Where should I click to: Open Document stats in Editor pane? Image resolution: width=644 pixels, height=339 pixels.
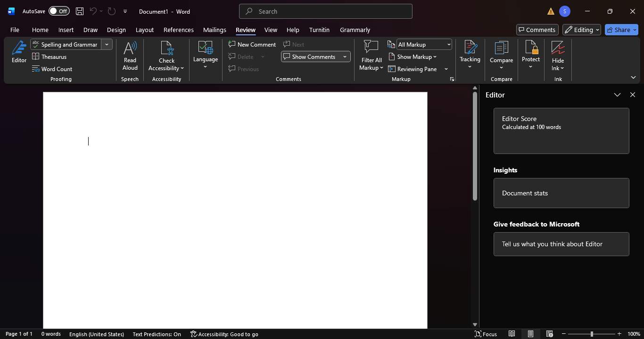coord(561,193)
